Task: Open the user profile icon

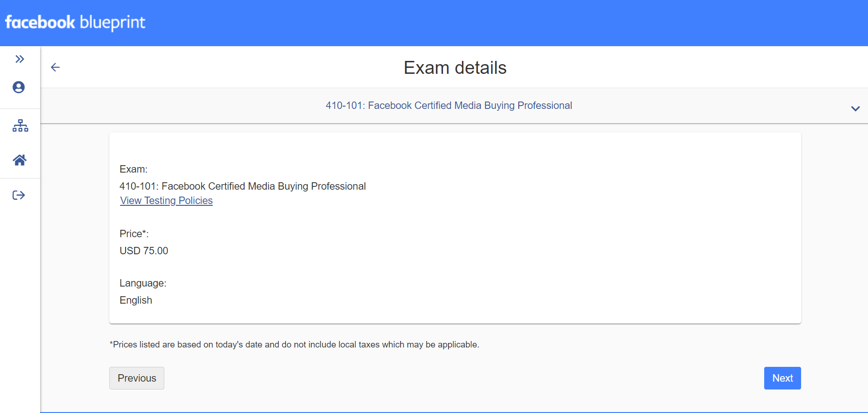Action: click(18, 87)
